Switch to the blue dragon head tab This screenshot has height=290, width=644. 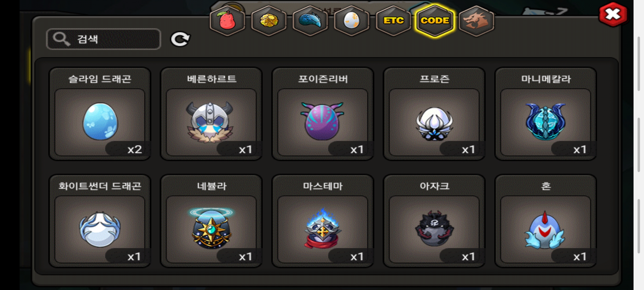pos(310,21)
